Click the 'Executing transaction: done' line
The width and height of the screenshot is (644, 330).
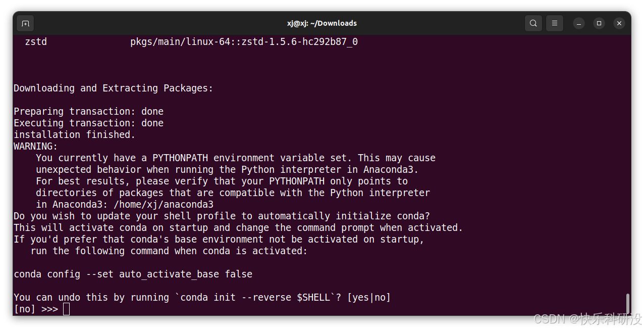click(x=89, y=123)
